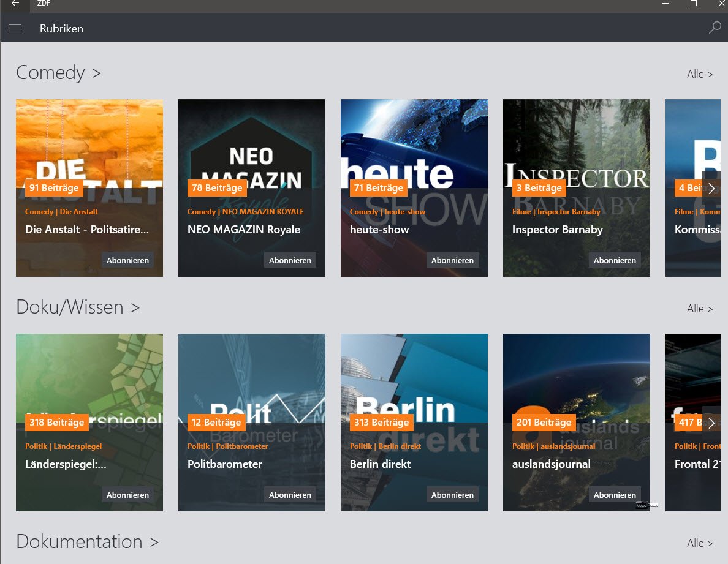Open the Comedy category heading
Screen dimensions: 728x564
pyautogui.click(x=58, y=73)
